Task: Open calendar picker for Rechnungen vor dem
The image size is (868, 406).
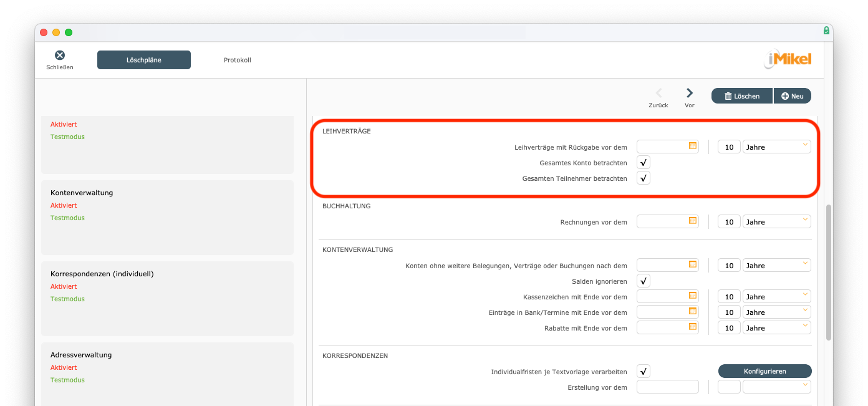Action: (x=692, y=221)
